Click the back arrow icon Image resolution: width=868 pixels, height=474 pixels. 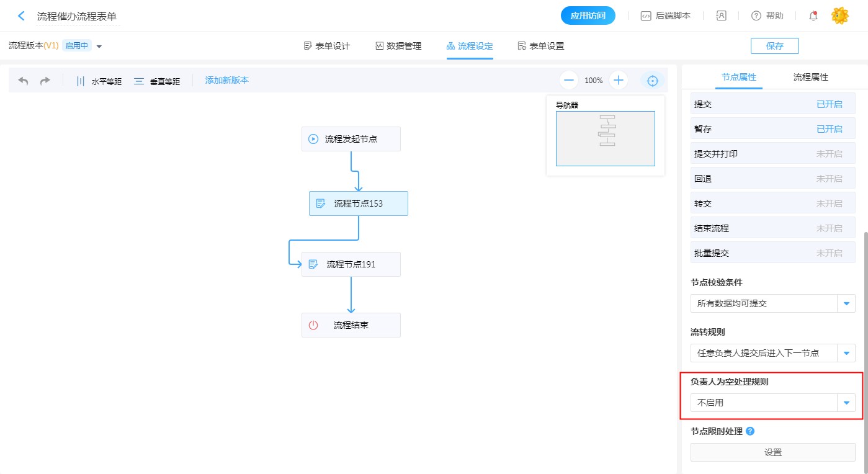(21, 16)
